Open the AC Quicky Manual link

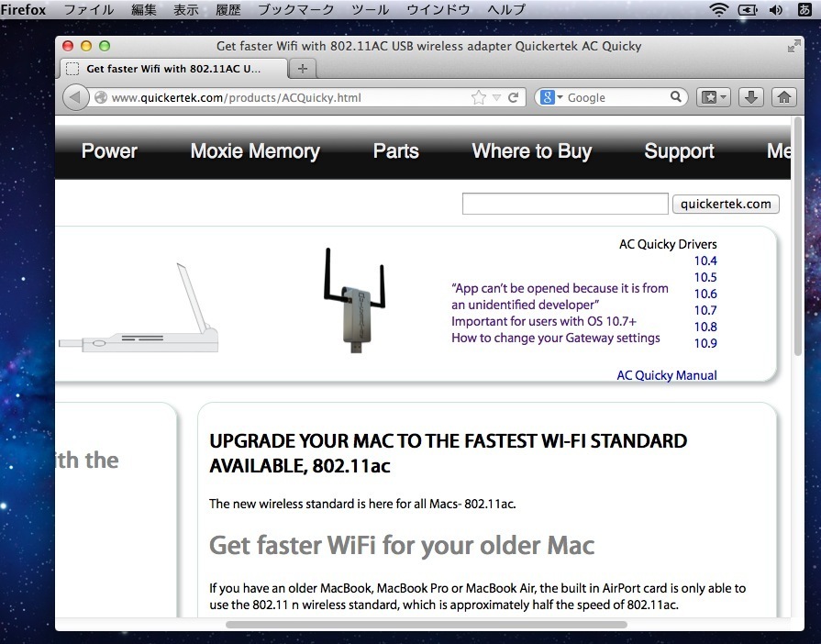666,375
